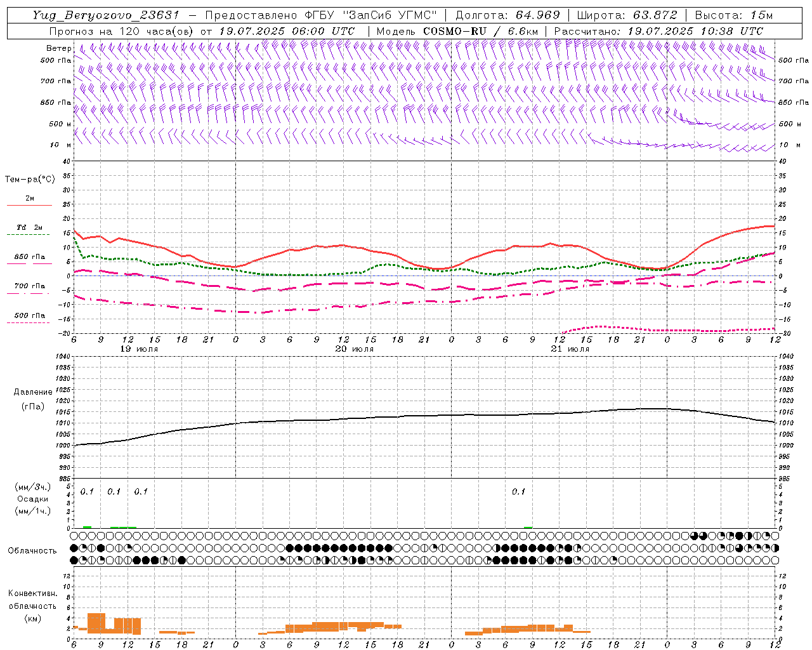812x650 pixels.
Task: Click the Давление panel label
Action: coord(33,392)
